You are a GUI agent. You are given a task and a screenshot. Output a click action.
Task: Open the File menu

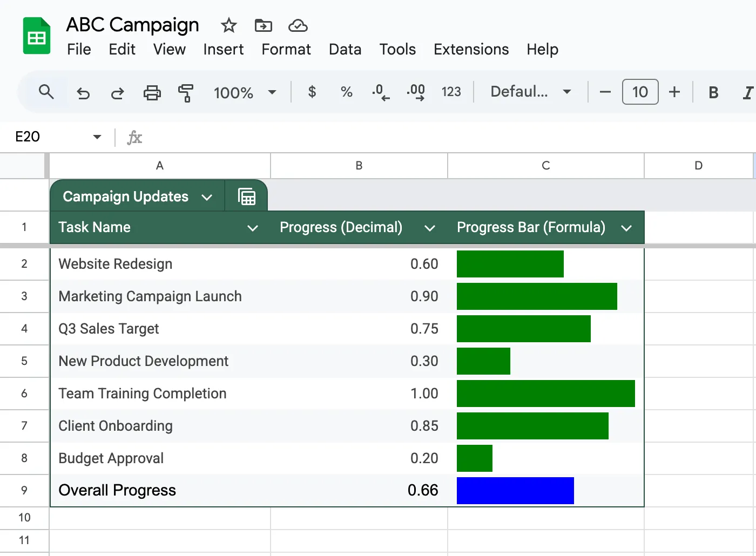tap(79, 49)
